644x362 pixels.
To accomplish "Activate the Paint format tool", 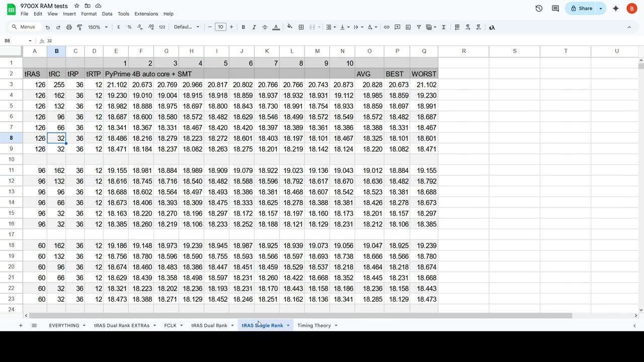I will (79, 27).
